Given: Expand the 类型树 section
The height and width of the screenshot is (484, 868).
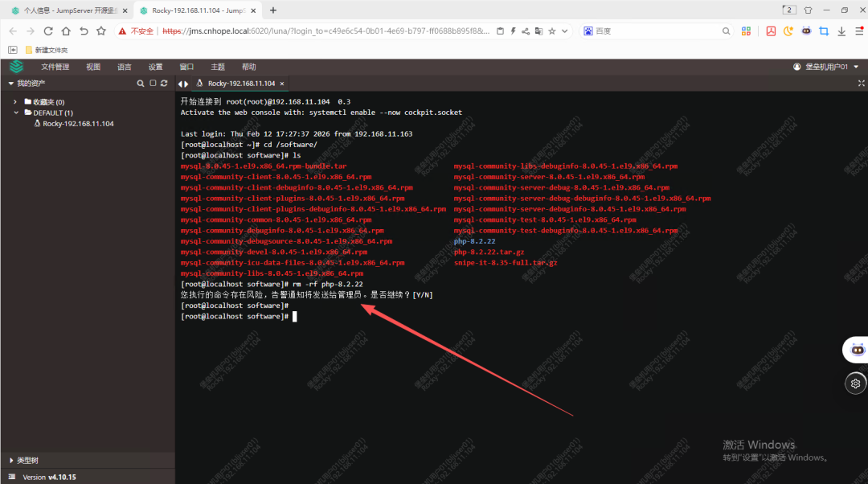Looking at the screenshot, I should tap(11, 460).
